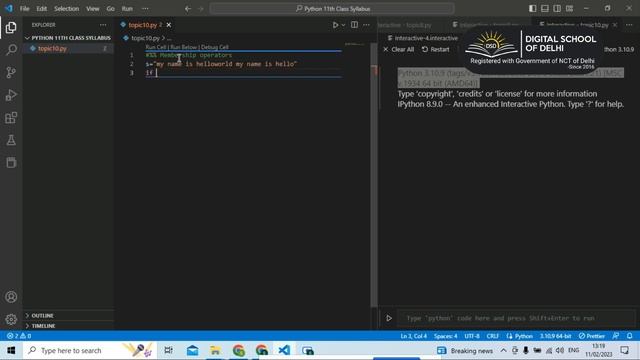Open editor More Actions ellipsis
640x360 pixels.
coord(367,25)
